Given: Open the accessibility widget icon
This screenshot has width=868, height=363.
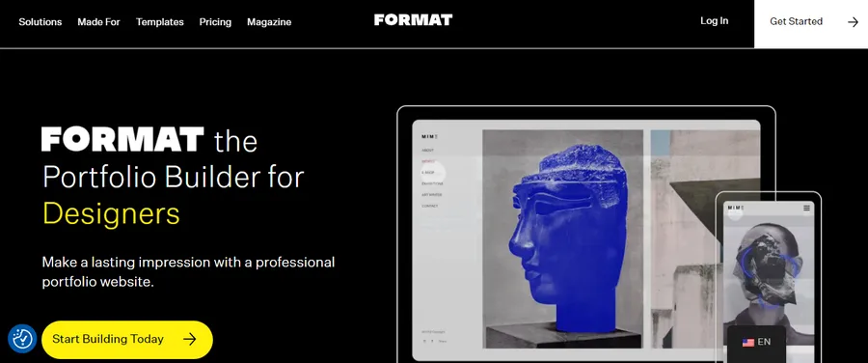Looking at the screenshot, I should coord(22,339).
